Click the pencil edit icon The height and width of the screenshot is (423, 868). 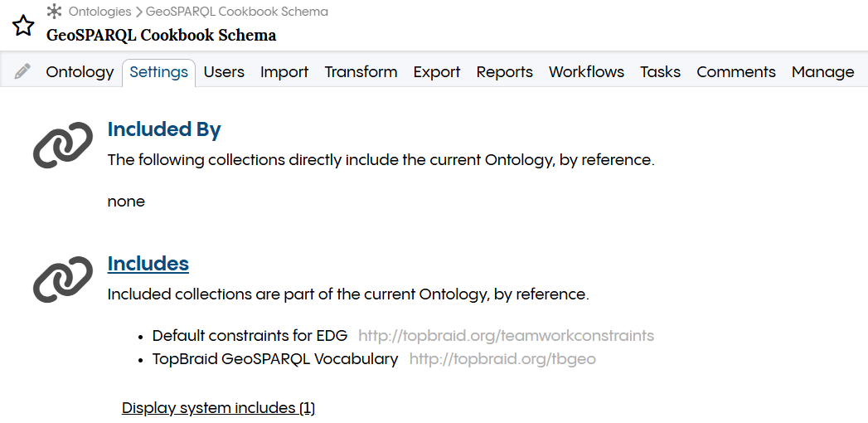coord(22,72)
